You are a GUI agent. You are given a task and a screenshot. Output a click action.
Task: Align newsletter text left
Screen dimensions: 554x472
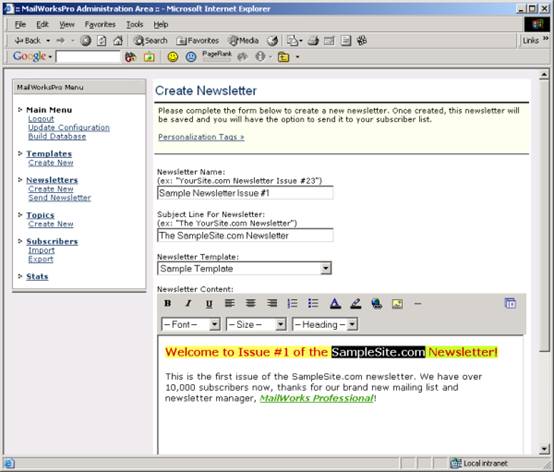coord(230,303)
